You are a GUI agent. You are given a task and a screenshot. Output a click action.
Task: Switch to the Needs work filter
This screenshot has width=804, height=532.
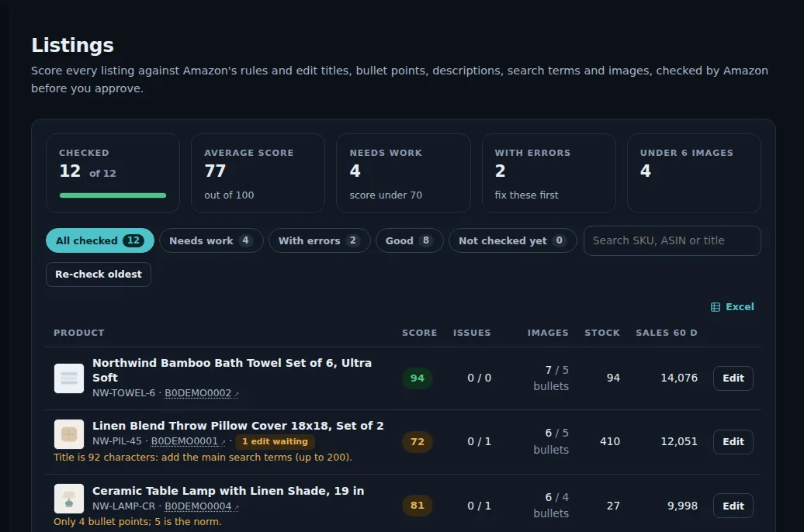tap(211, 240)
